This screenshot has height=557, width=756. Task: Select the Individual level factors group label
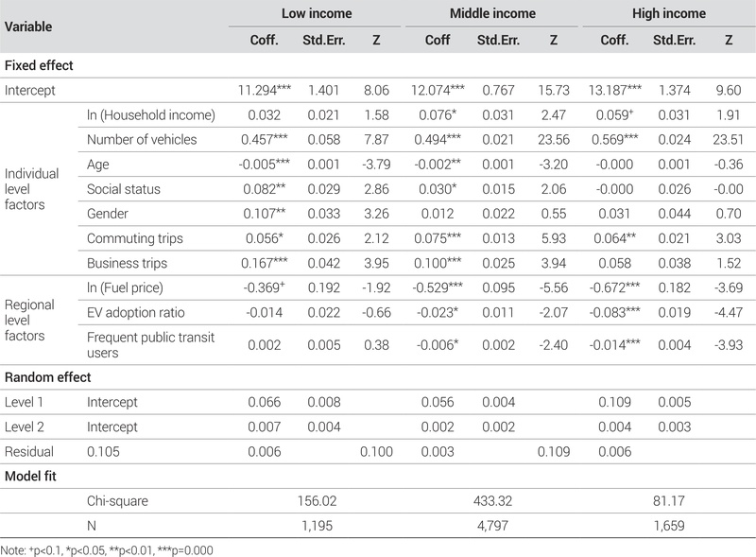(x=33, y=189)
